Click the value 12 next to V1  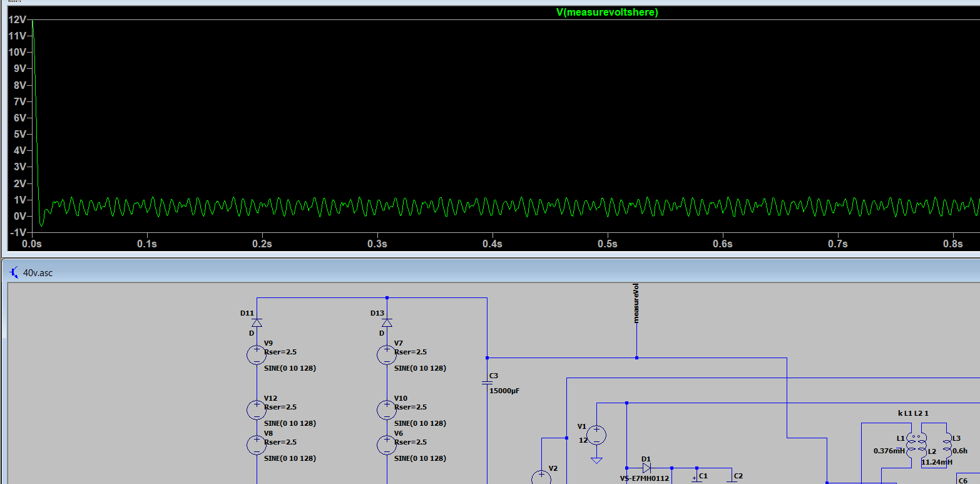[x=583, y=440]
